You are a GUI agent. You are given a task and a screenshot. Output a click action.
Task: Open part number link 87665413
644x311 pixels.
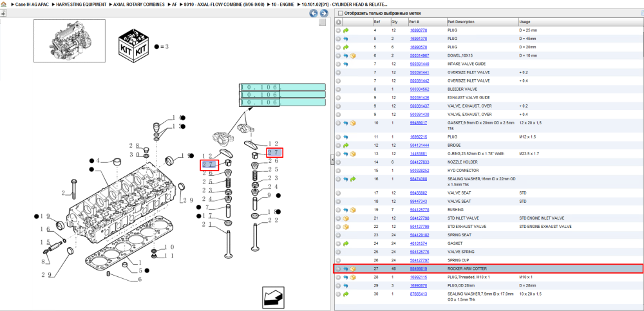pyautogui.click(x=419, y=294)
